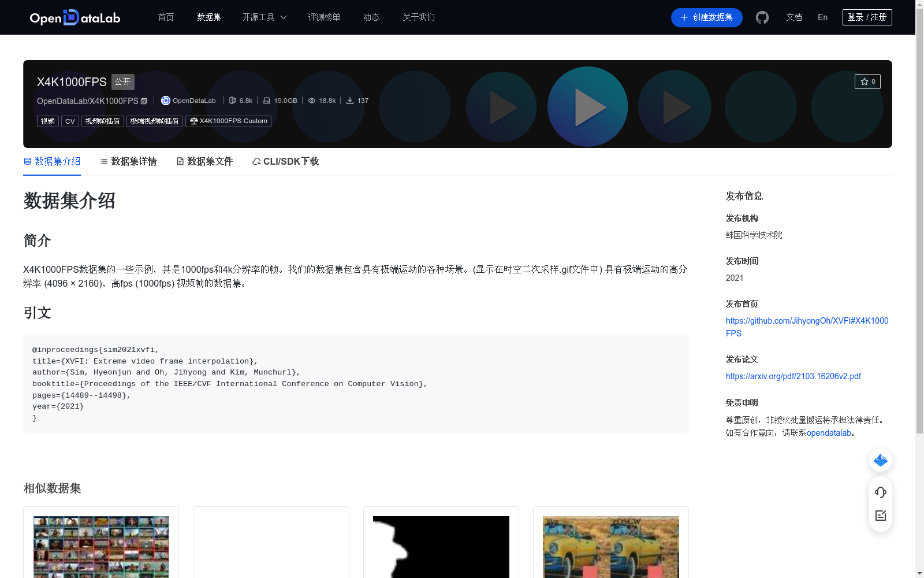
Task: Click the 视频 tag
Action: tap(48, 121)
